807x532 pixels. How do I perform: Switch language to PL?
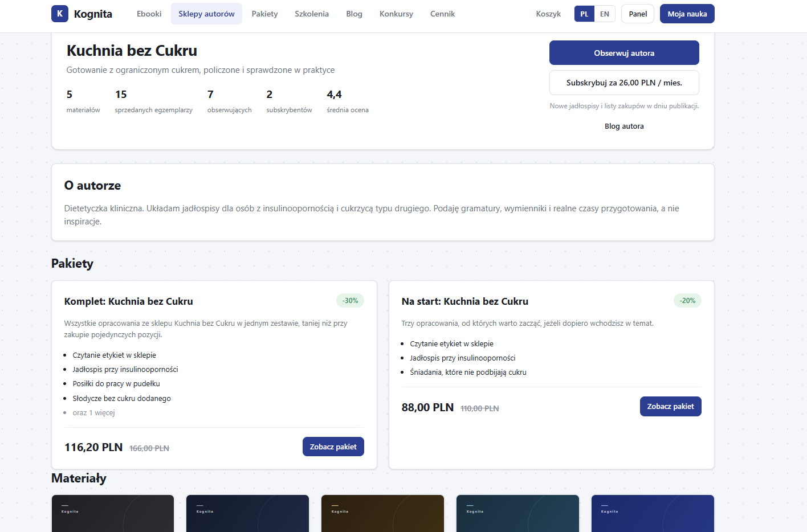[584, 14]
